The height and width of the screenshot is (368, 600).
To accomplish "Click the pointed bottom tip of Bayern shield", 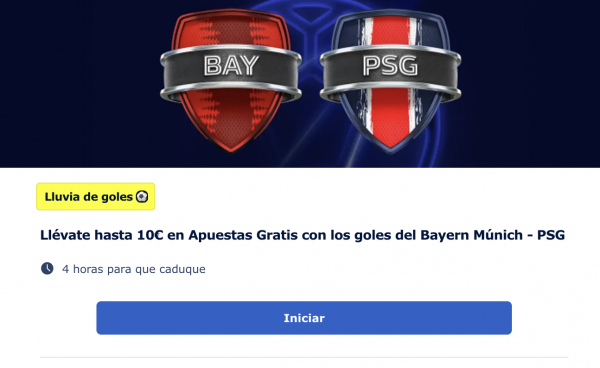I will (x=231, y=145).
